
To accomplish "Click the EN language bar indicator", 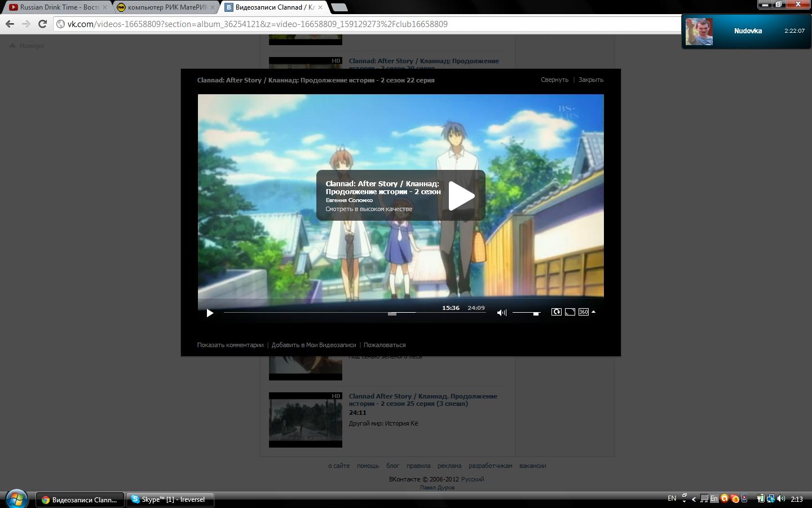I will (672, 498).
